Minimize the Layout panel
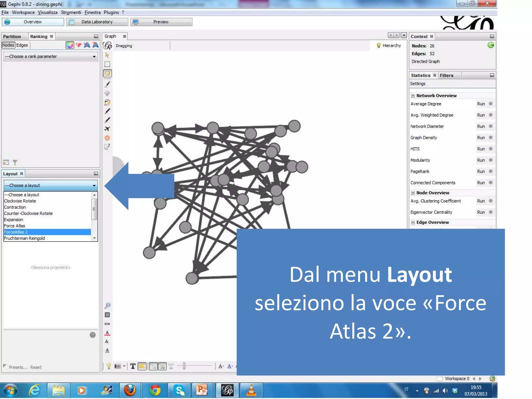 (96, 174)
